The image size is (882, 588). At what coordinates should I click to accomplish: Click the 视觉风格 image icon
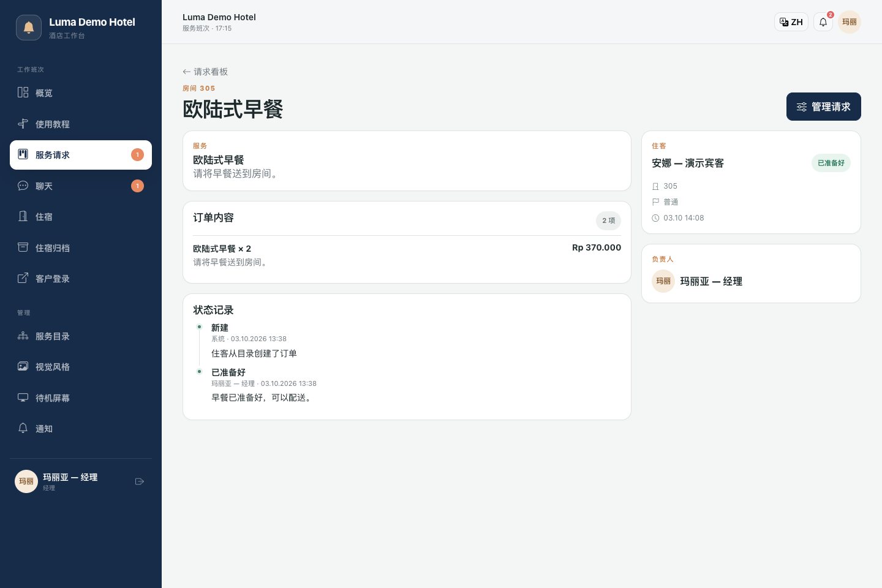tap(23, 366)
